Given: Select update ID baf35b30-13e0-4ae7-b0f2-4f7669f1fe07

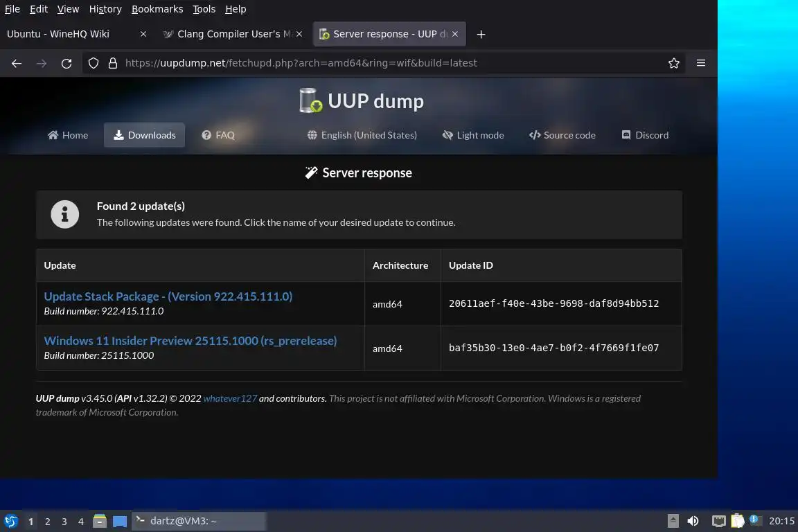Looking at the screenshot, I should pyautogui.click(x=553, y=348).
